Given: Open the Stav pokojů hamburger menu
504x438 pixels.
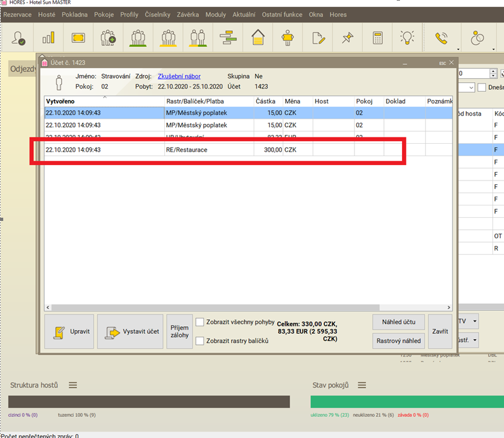Looking at the screenshot, I should [x=361, y=385].
